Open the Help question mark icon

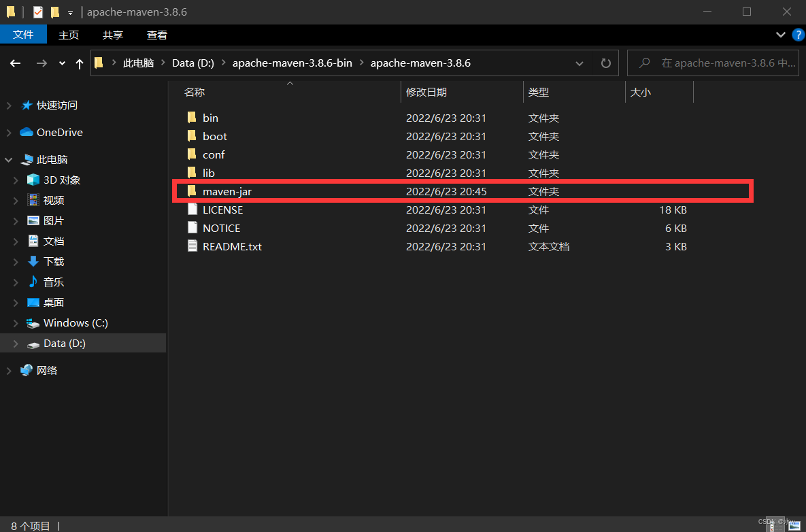[799, 35]
